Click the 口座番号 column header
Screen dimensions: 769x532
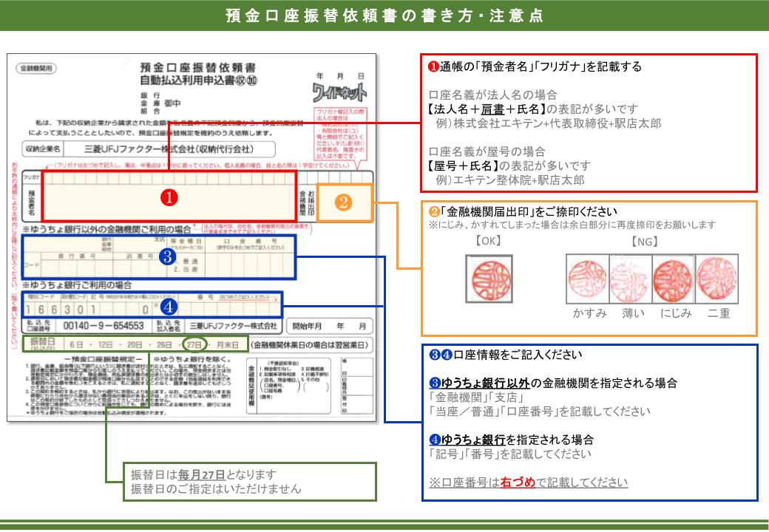tap(250, 242)
